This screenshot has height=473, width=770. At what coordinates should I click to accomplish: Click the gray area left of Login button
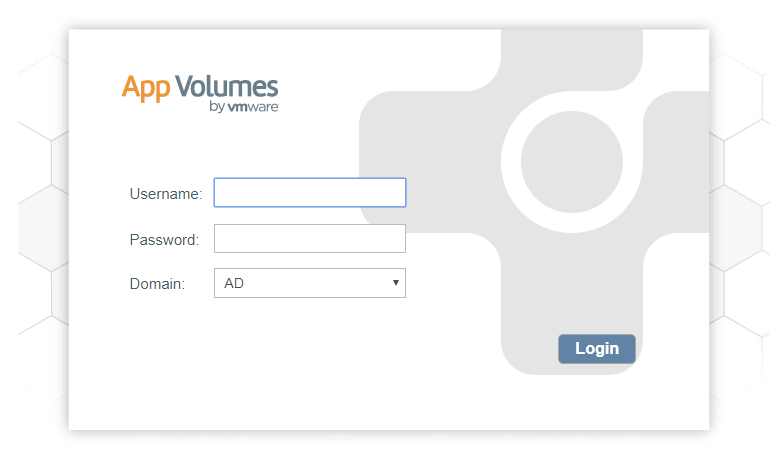[528, 348]
